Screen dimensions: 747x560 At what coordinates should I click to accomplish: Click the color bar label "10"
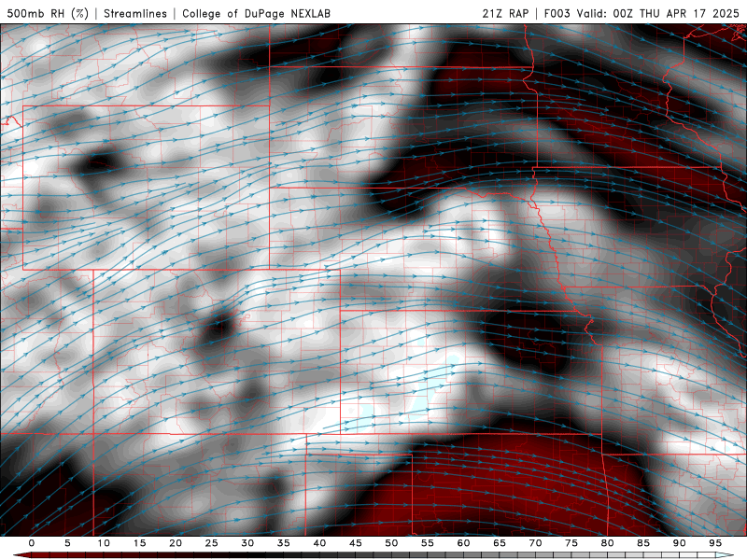tap(104, 543)
